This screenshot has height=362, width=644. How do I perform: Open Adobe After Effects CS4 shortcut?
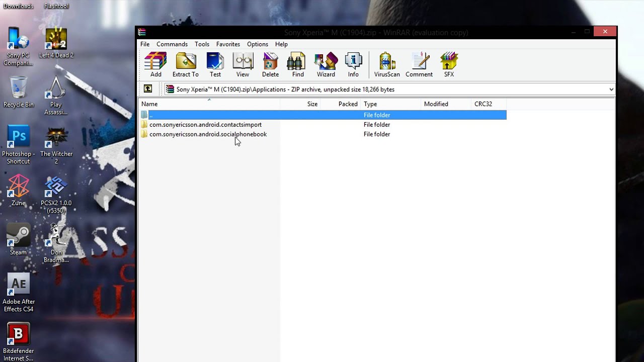pos(19,293)
